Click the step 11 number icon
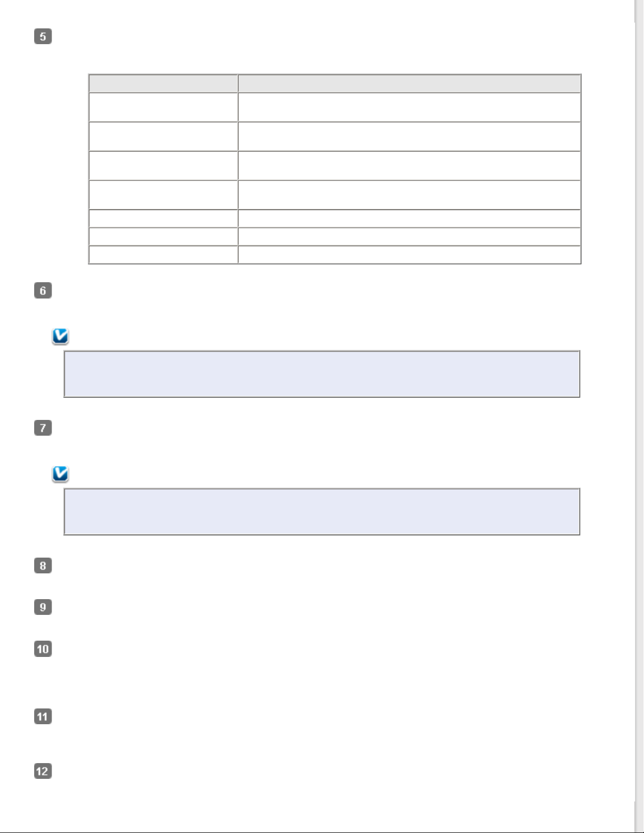Screen dimensions: 644x833 [x=43, y=716]
